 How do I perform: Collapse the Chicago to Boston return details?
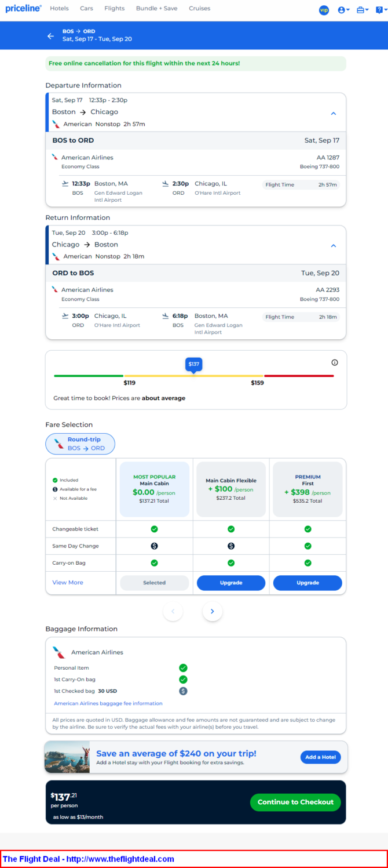(x=334, y=246)
